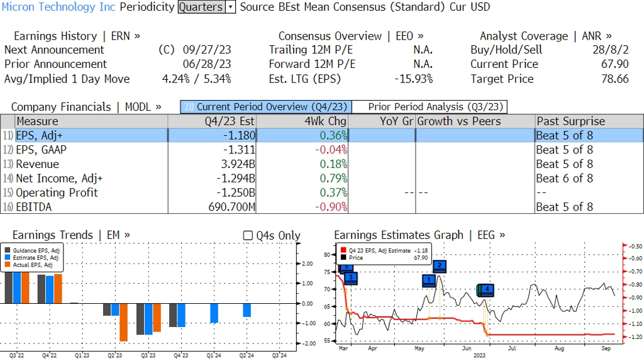Click chart event marker number 3
This screenshot has height=361, width=644.
pyautogui.click(x=351, y=278)
